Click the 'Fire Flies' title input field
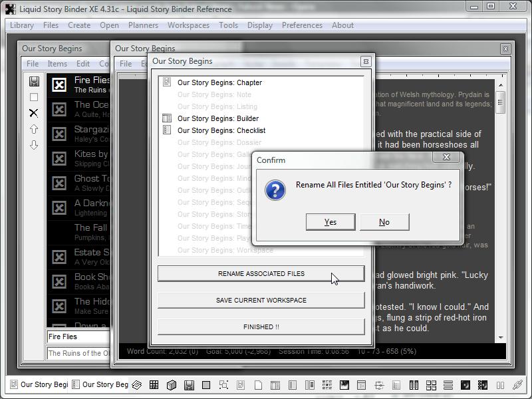This screenshot has width=532, height=399. pyautogui.click(x=78, y=336)
